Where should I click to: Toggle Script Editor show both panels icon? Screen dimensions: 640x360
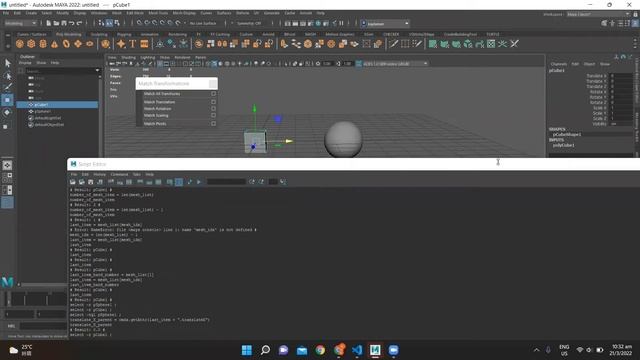pos(158,182)
